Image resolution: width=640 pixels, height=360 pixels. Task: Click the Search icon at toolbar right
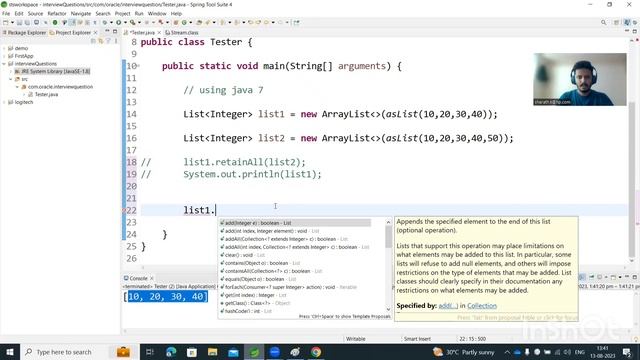pyautogui.click(x=603, y=22)
